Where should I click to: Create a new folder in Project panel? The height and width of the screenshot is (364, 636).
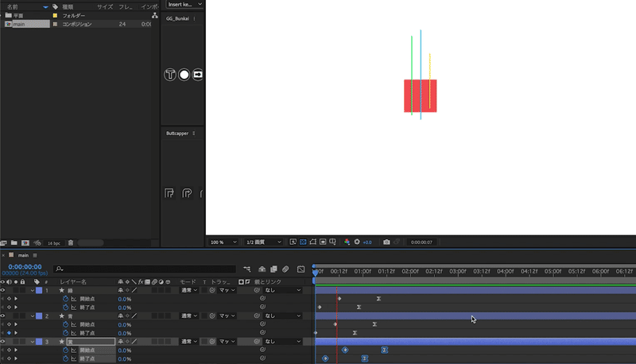14,243
